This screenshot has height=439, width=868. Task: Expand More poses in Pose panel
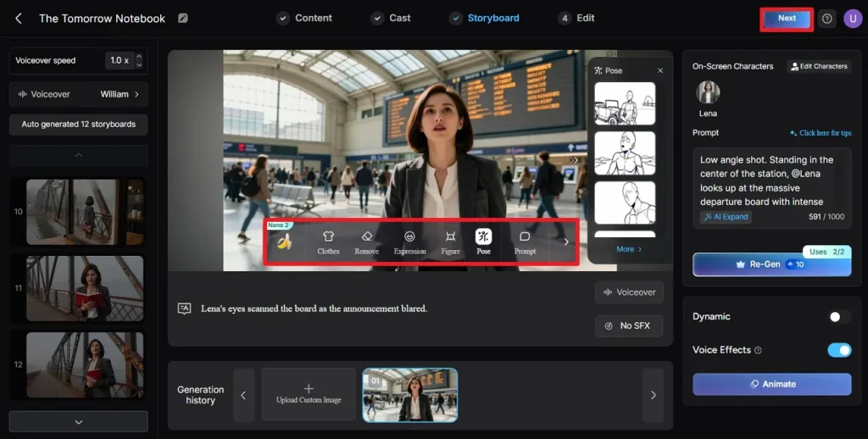(x=629, y=249)
